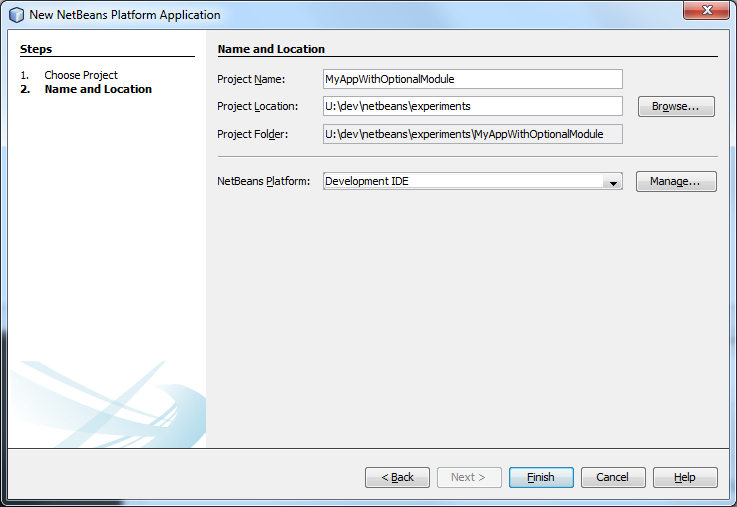Click the Project Location text field
This screenshot has width=737, height=507.
coord(472,106)
